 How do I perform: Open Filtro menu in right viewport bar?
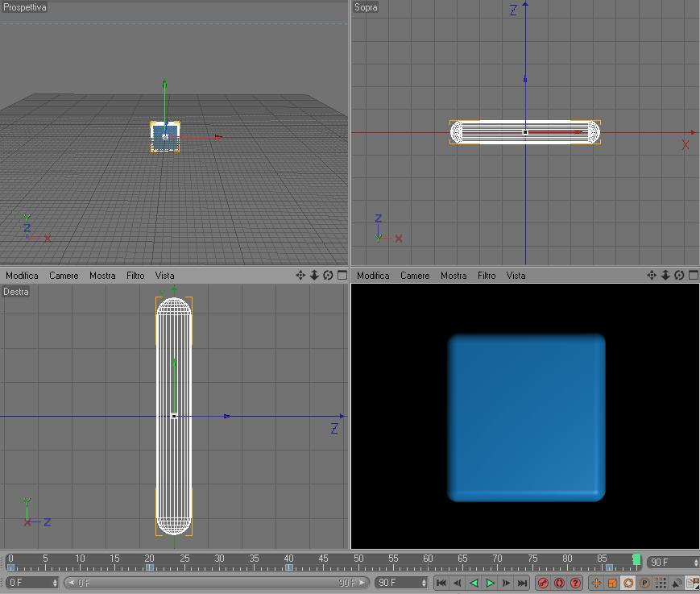(x=487, y=276)
